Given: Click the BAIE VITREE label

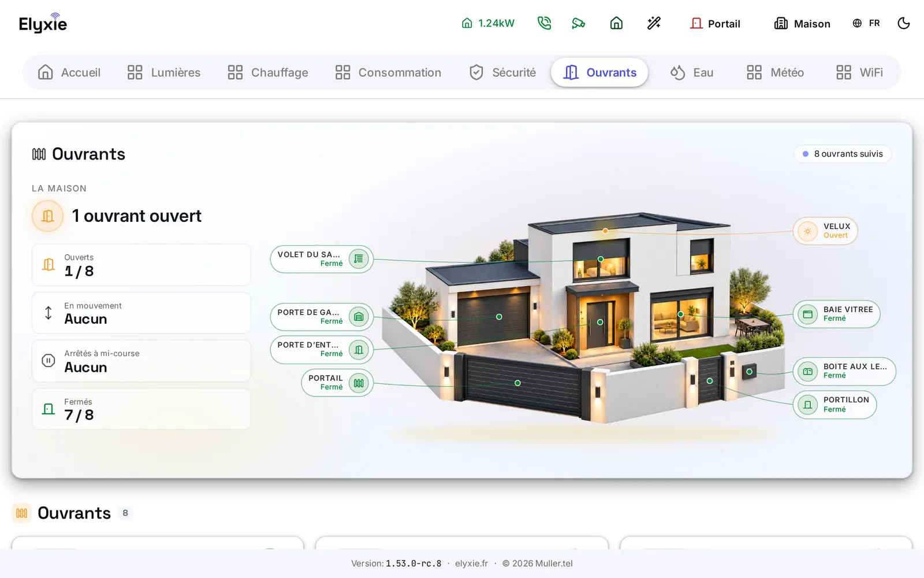Looking at the screenshot, I should (x=836, y=314).
